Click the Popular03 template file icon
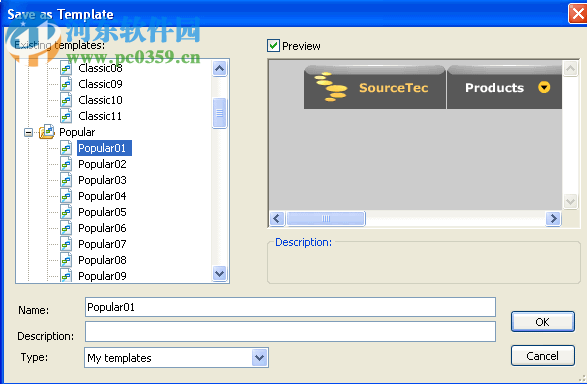The image size is (587, 384). tap(66, 180)
